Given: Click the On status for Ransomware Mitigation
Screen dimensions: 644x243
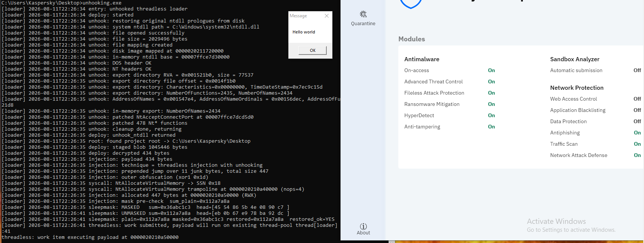Looking at the screenshot, I should pos(491,104).
